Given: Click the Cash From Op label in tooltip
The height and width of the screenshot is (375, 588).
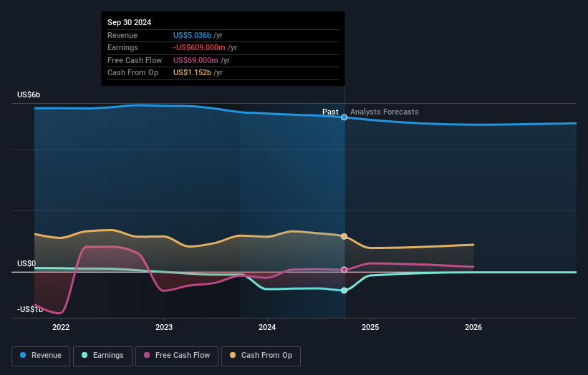Looking at the screenshot, I should click(132, 73).
